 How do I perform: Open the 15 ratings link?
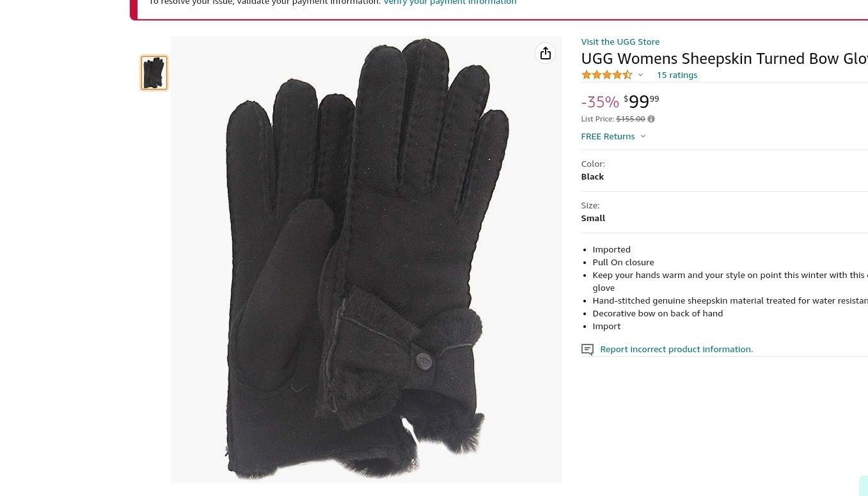[677, 75]
